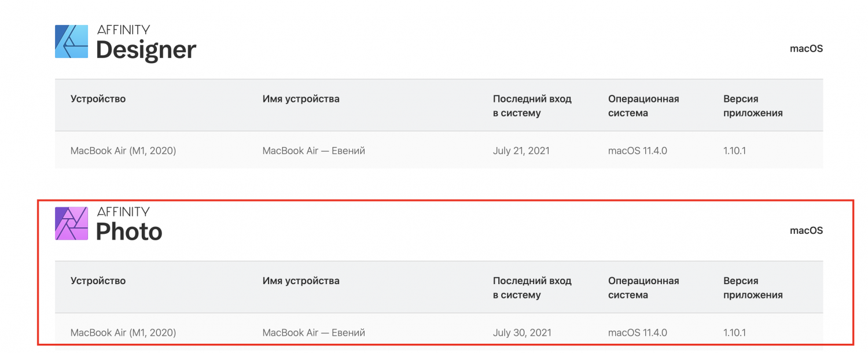Click Имя устройства header in the Designer table
The image size is (868, 353).
click(x=301, y=99)
